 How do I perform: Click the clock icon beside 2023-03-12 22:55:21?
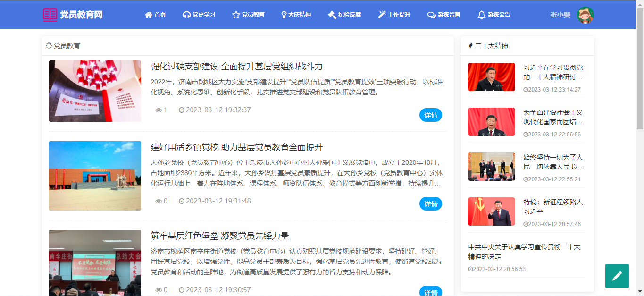[526, 179]
